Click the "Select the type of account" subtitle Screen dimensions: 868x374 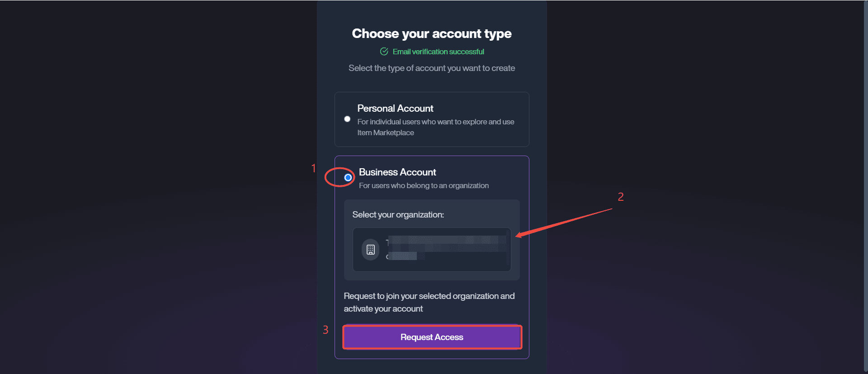coord(432,68)
